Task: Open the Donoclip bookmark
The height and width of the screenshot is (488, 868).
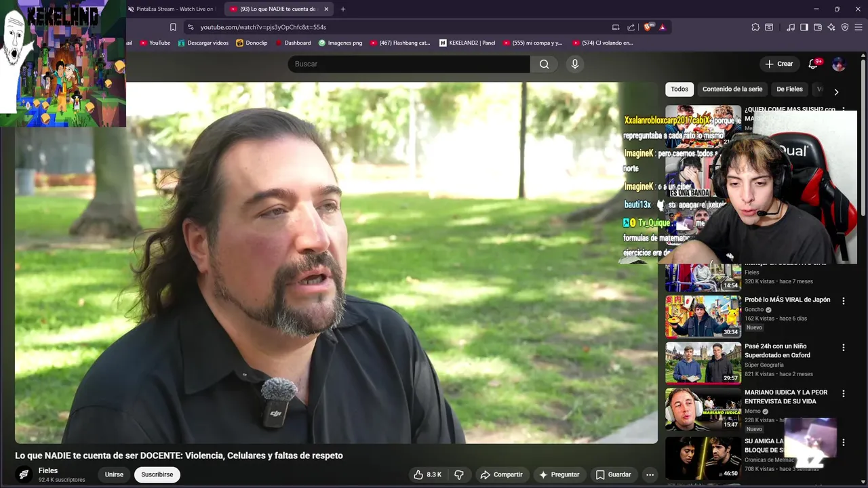Action: coord(252,43)
